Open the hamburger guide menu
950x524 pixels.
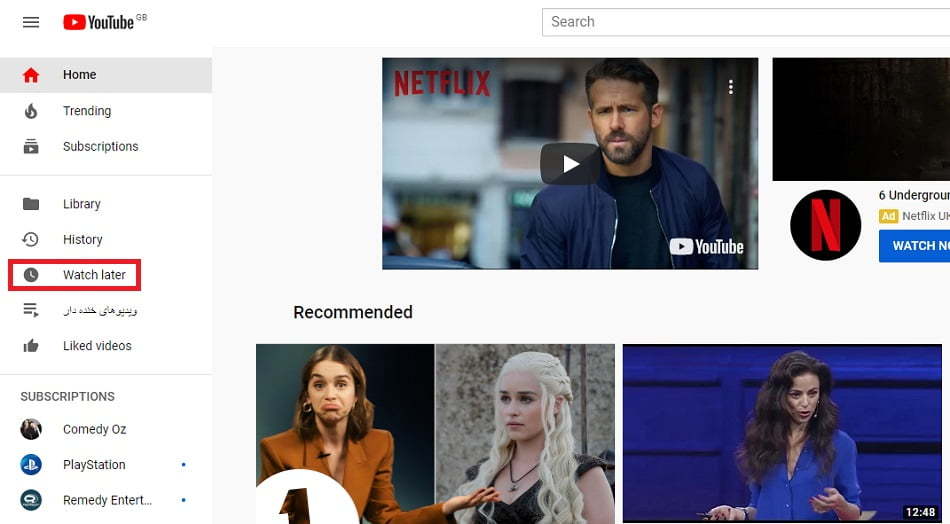coord(31,22)
